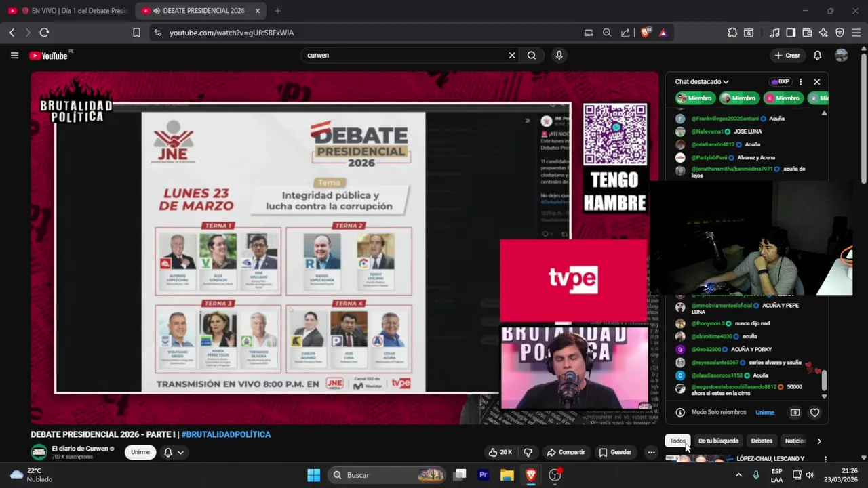The width and height of the screenshot is (868, 488).
Task: Open @Frankvillegas2002Santiani chat author
Action: (x=725, y=119)
